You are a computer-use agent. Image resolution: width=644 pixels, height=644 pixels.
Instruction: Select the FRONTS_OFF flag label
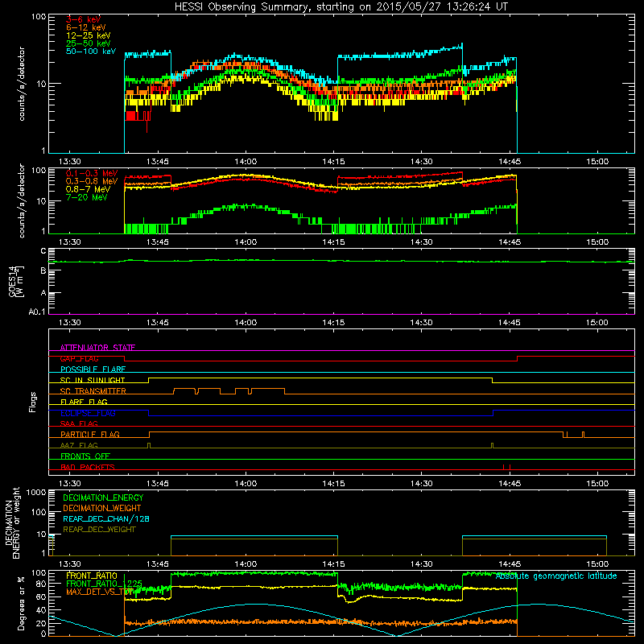pos(85,456)
